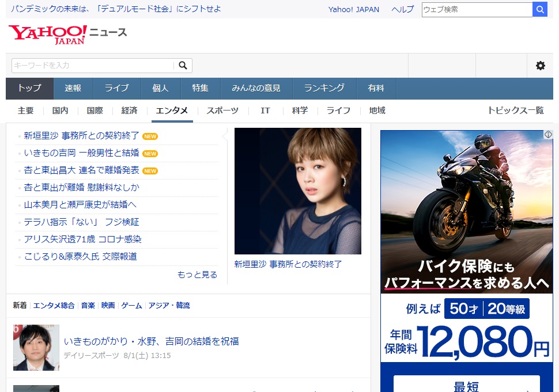
Task: Open the ヘルプ link
Action: click(402, 10)
